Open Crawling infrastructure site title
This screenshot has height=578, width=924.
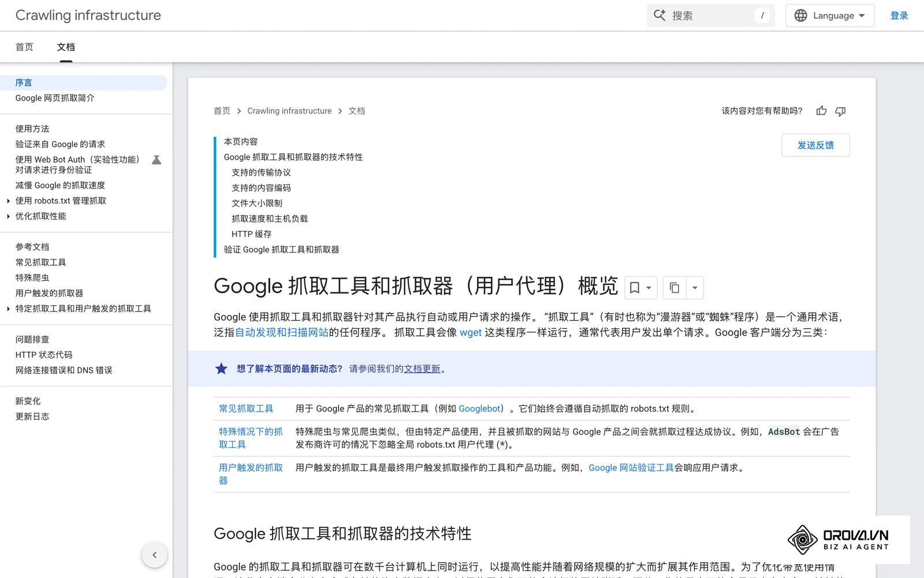coord(88,15)
